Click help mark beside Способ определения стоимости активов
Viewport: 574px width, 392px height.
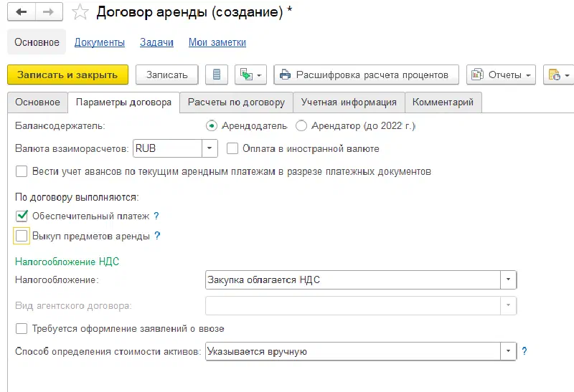click(524, 351)
